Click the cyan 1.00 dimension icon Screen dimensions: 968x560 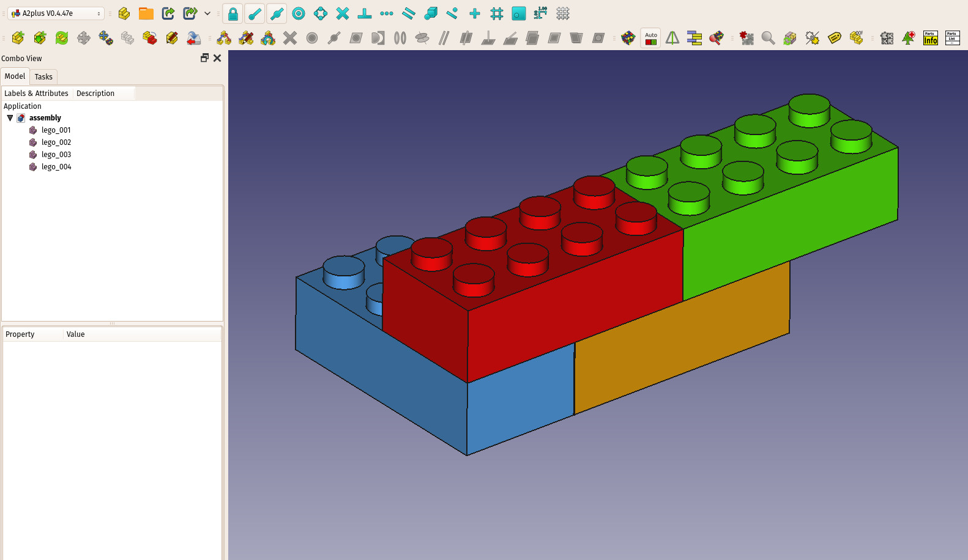[x=541, y=13]
